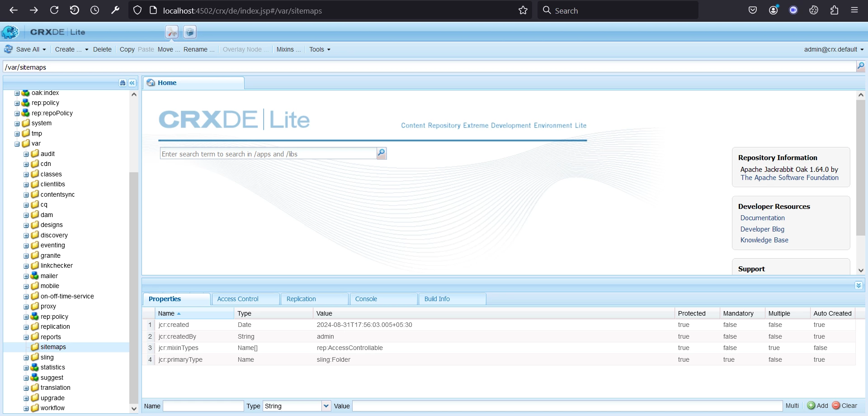868x416 pixels.
Task: Collapse the var tree node
Action: pos(17,144)
